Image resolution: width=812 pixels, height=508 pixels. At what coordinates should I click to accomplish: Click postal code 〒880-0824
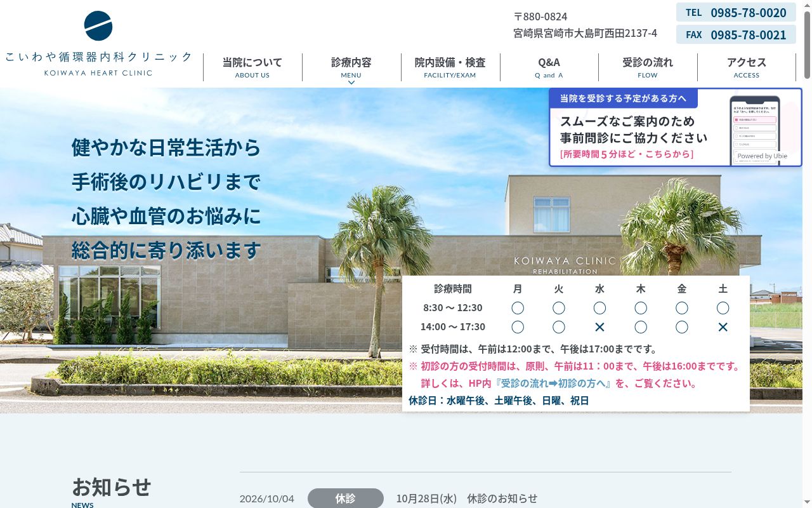pos(540,17)
